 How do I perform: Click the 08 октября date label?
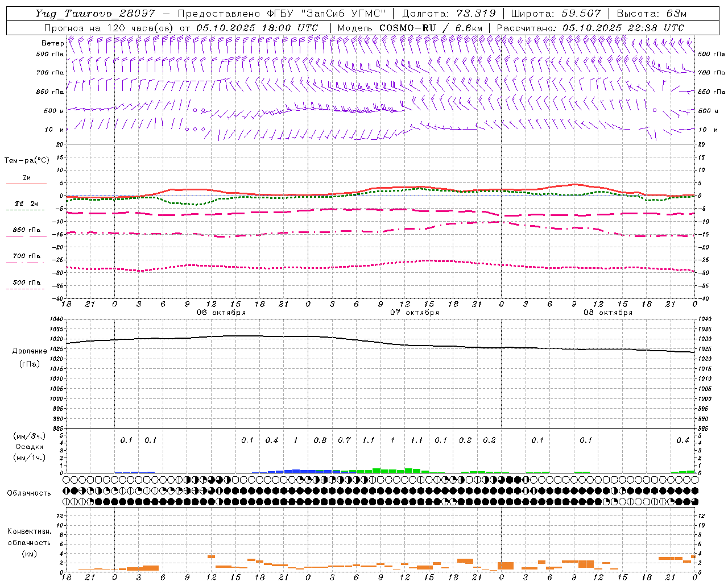click(608, 313)
